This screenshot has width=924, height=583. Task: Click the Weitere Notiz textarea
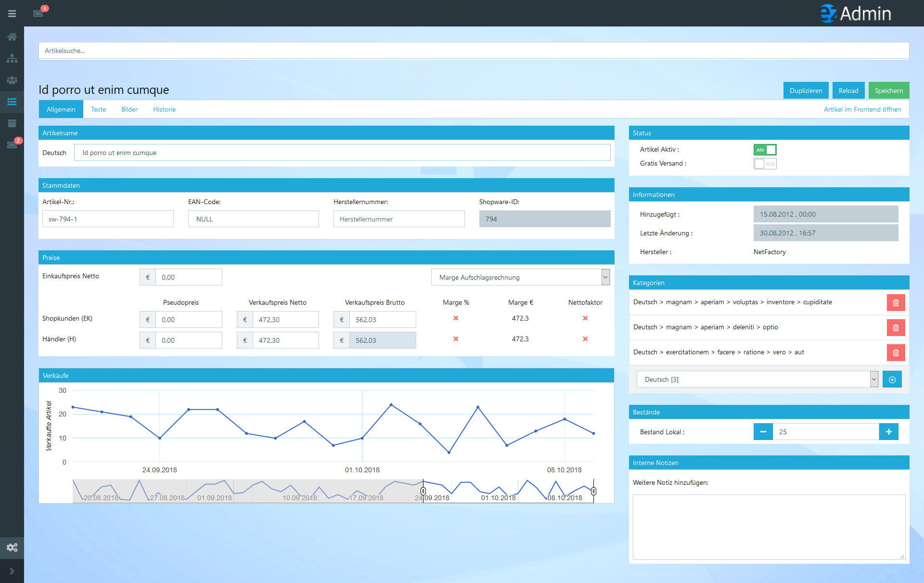click(769, 527)
